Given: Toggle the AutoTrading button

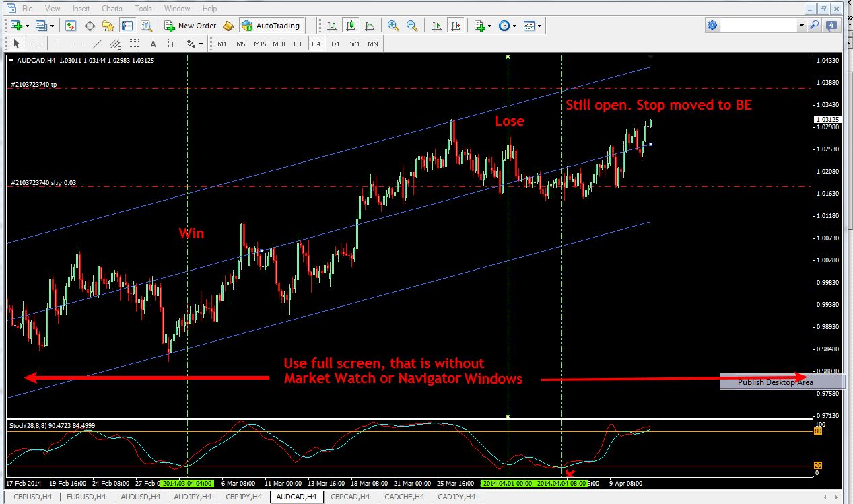Looking at the screenshot, I should point(271,26).
